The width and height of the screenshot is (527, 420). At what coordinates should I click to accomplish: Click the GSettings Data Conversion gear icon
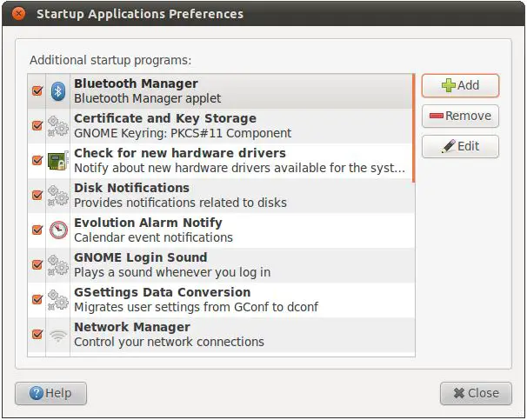click(57, 299)
